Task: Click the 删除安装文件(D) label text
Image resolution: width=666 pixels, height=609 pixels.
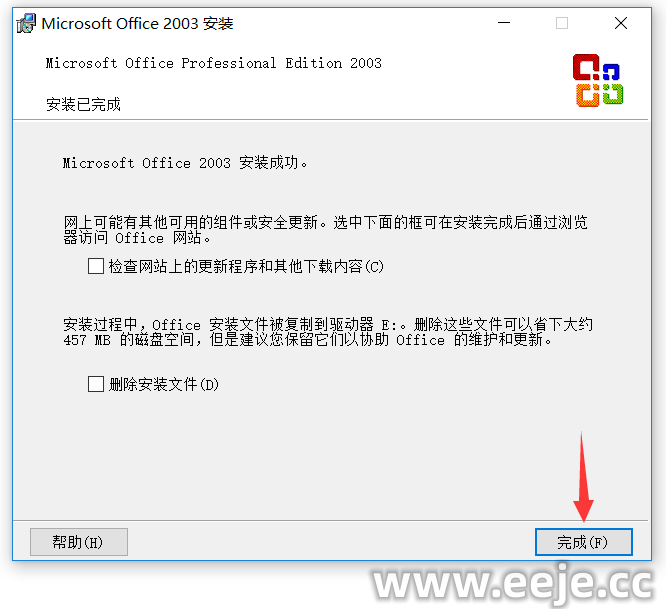Action: (x=164, y=384)
